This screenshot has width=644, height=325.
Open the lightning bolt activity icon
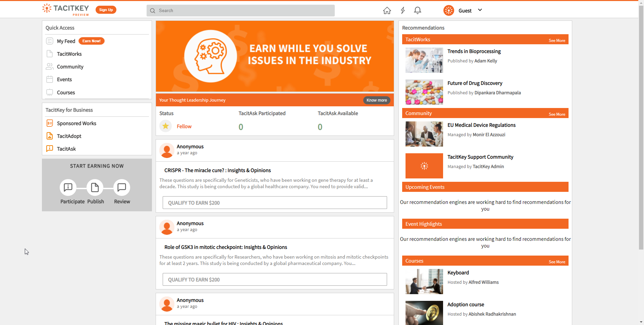point(403,10)
